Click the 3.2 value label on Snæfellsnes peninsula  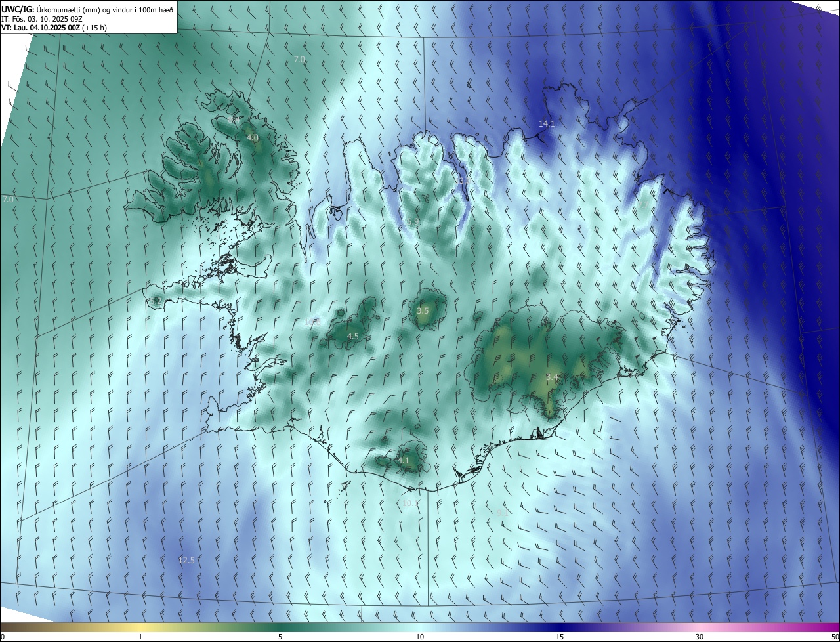coord(156,301)
